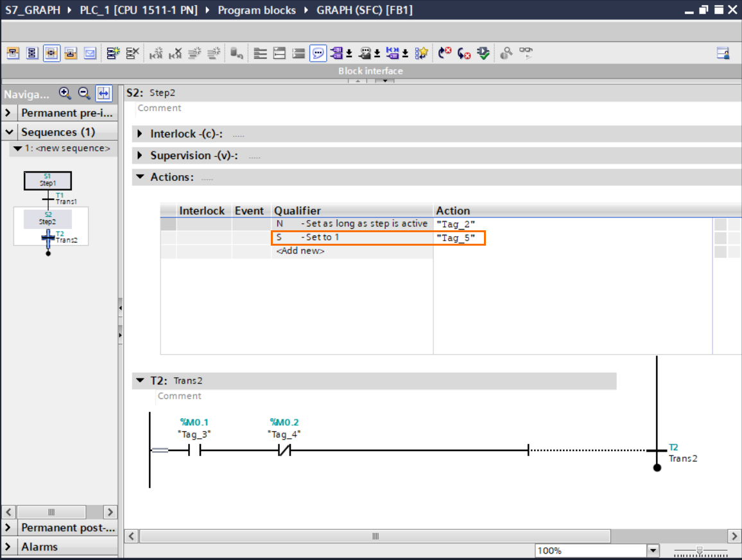Collapse the Actions section
The width and height of the screenshot is (742, 560).
140,176
